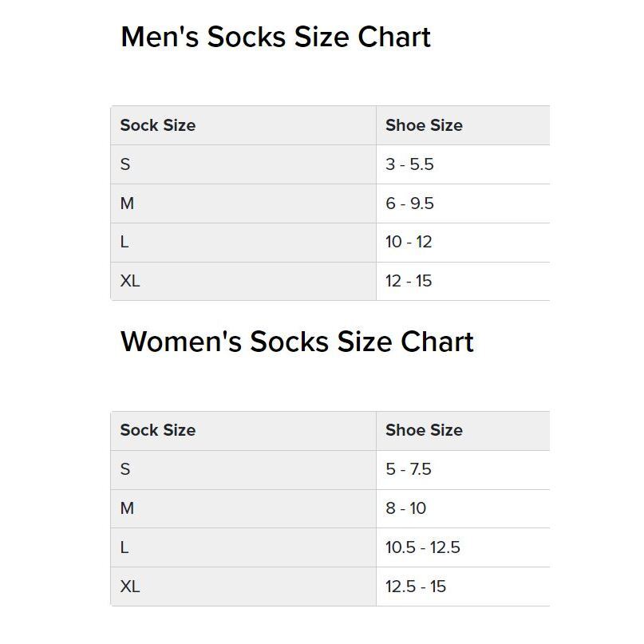644x644 pixels.
Task: Select Shoe Size header in men's table
Action: click(424, 125)
